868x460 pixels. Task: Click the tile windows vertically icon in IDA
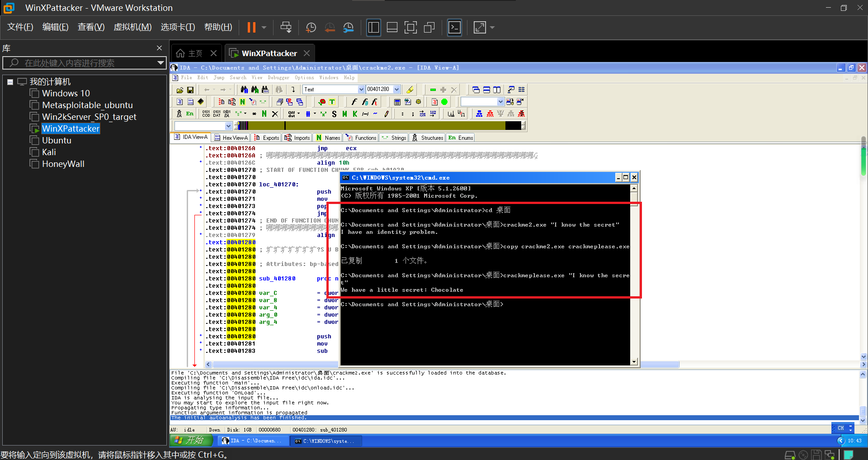pyautogui.click(x=497, y=90)
